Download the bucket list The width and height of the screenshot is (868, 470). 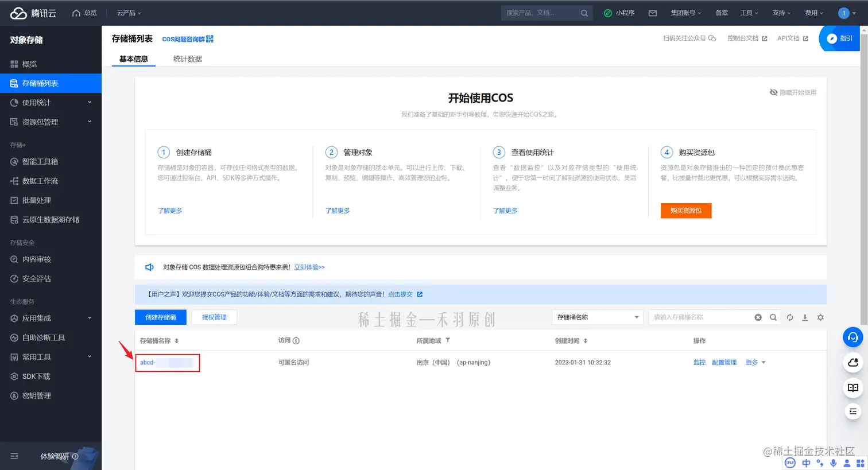(x=805, y=317)
